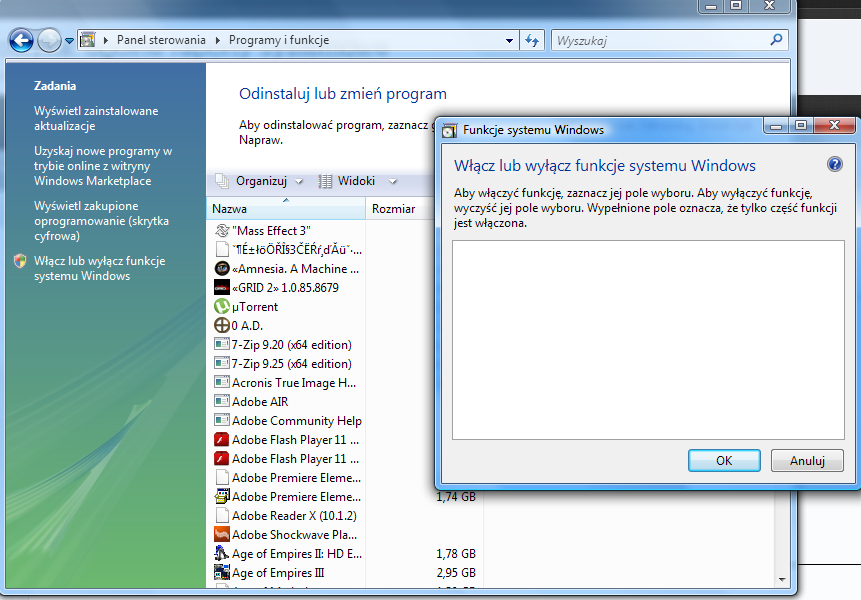Click the magnifier search icon

point(776,40)
